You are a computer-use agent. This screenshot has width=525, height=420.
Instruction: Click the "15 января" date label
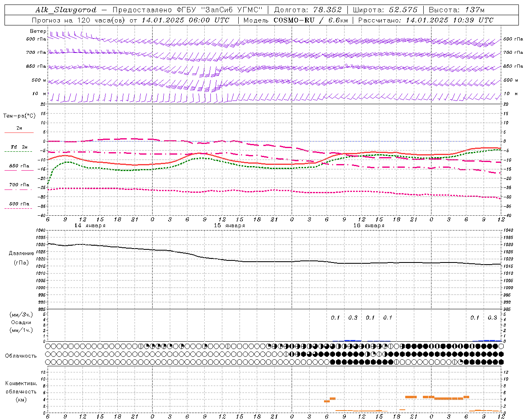[x=229, y=226]
